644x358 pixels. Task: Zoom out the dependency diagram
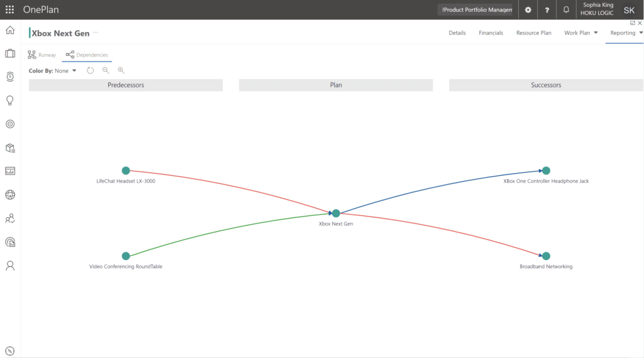(106, 70)
